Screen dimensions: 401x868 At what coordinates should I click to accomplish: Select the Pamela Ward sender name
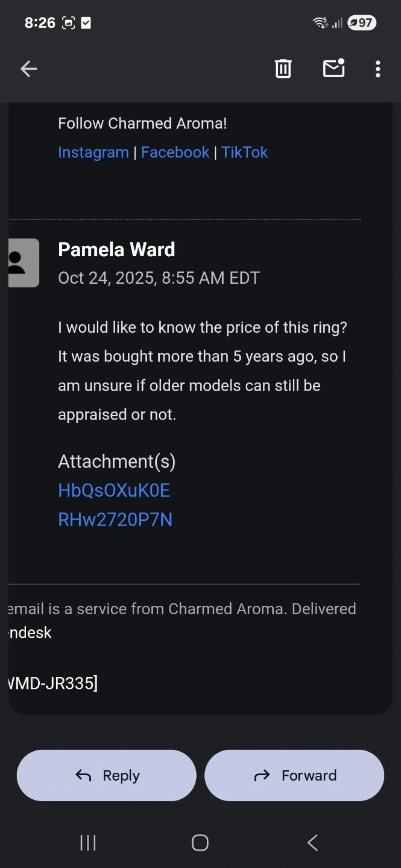116,250
